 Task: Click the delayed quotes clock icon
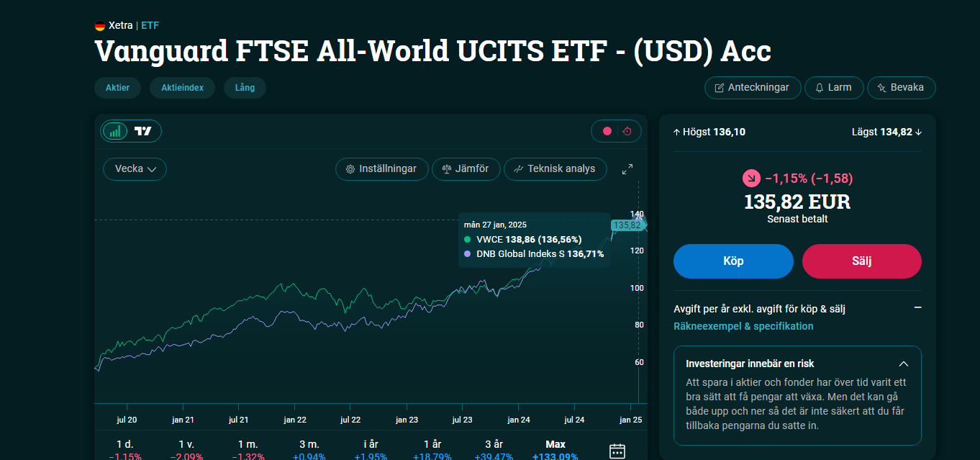coord(627,131)
